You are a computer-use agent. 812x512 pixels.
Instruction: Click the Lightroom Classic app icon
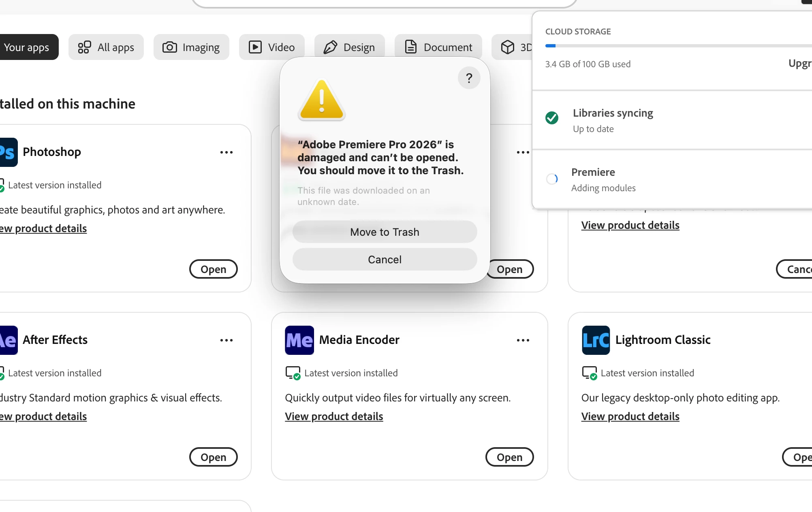point(596,340)
